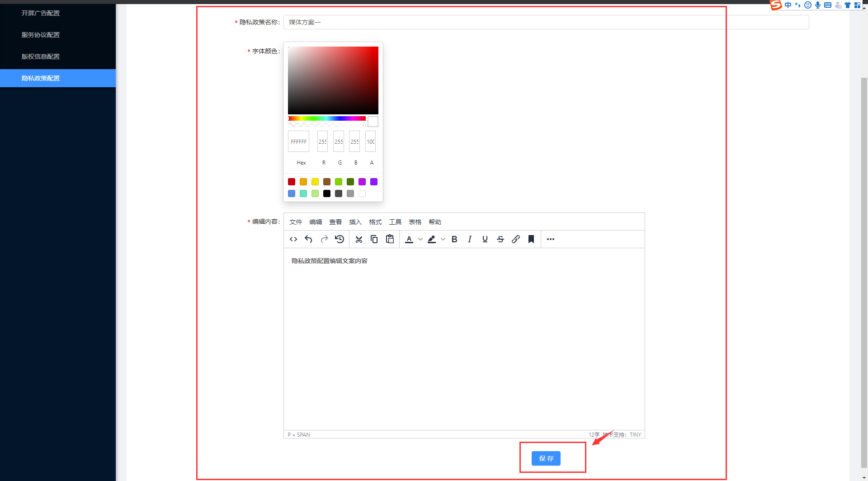Screen dimensions: 868x481
Task: Cut selected text with scissors icon
Action: point(359,239)
